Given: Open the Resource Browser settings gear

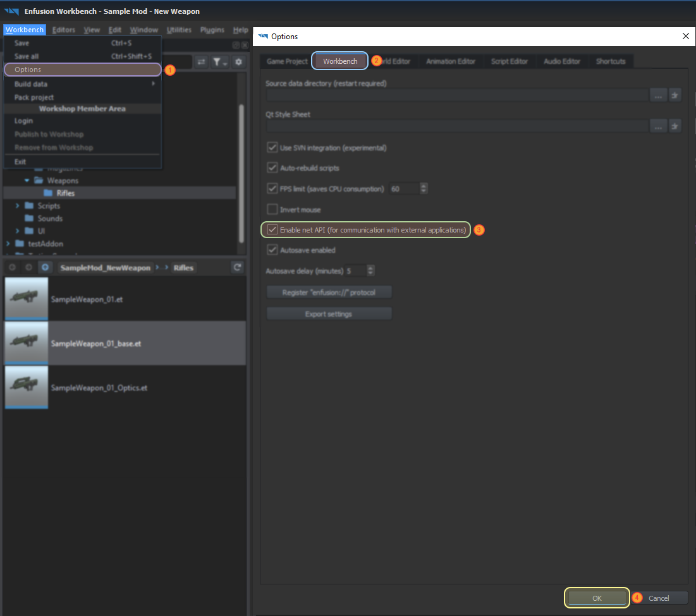Looking at the screenshot, I should pos(239,62).
